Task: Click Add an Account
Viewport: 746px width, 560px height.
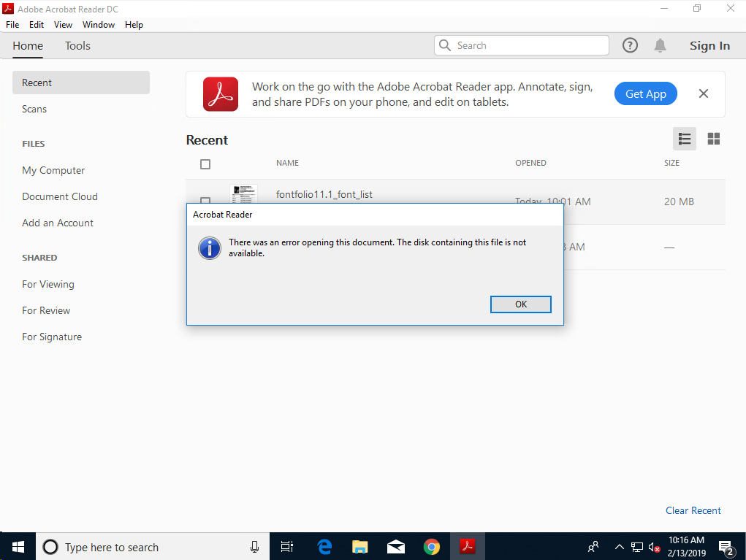Action: pyautogui.click(x=58, y=223)
